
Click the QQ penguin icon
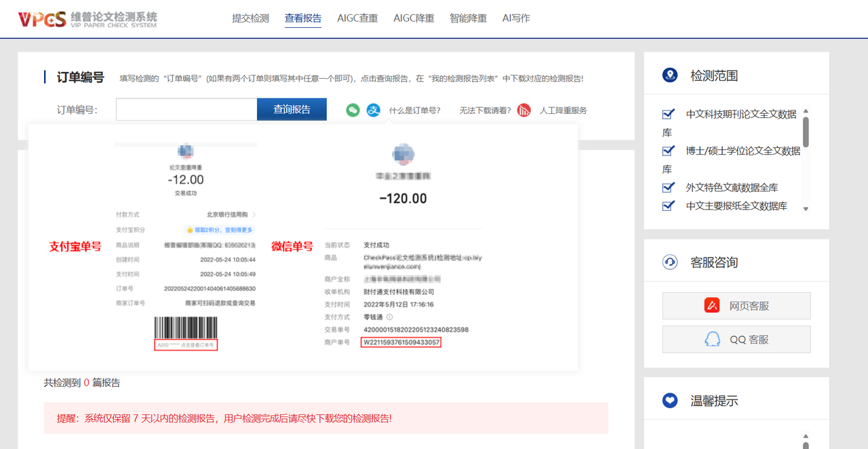pyautogui.click(x=712, y=339)
